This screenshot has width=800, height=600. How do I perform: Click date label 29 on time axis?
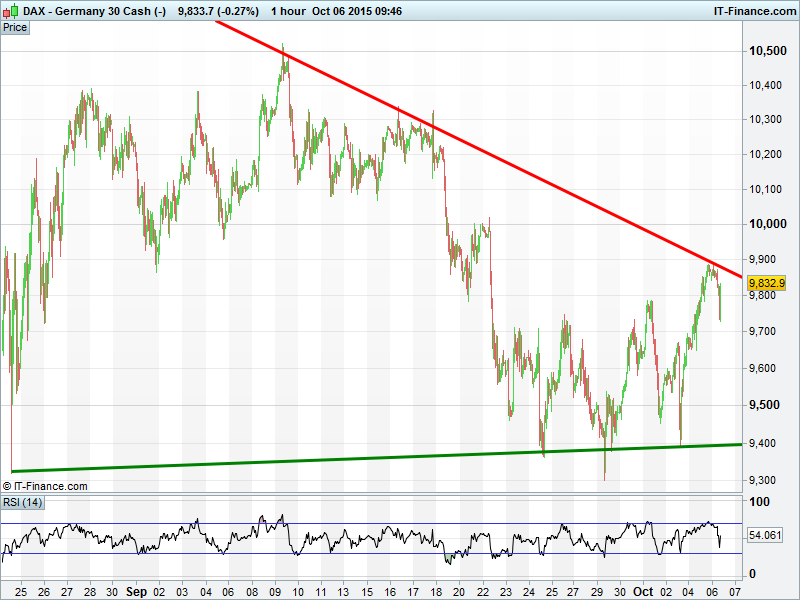pyautogui.click(x=597, y=592)
